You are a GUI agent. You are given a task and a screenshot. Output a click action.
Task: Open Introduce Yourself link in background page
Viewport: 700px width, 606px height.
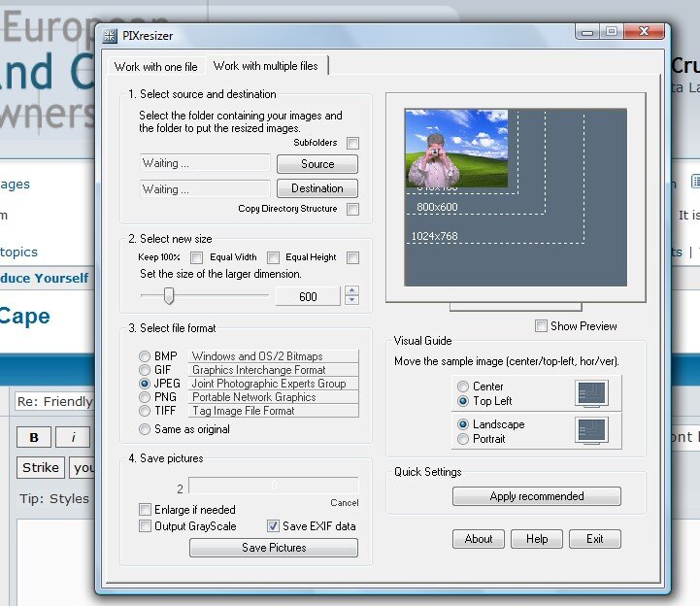click(45, 278)
